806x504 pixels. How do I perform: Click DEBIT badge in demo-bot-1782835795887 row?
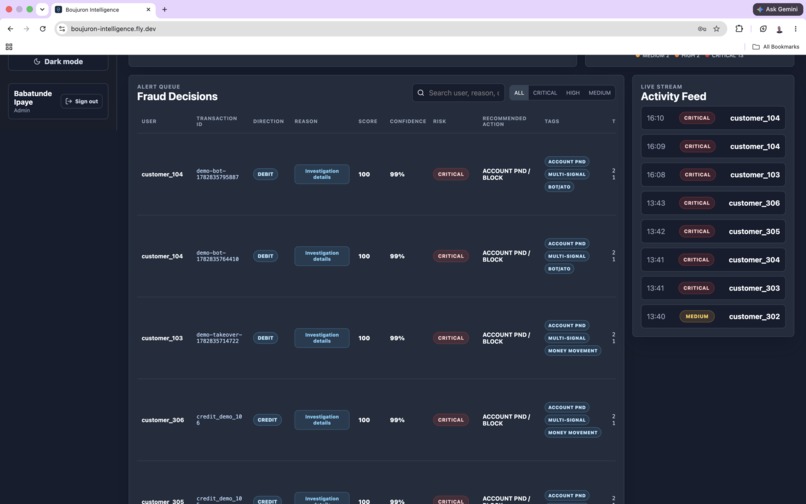[x=265, y=174]
